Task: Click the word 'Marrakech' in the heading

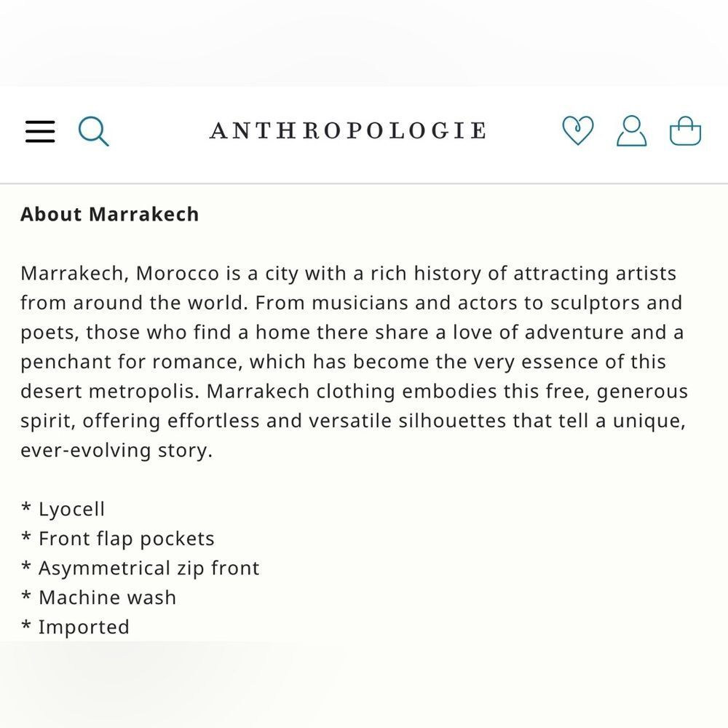Action: pos(144,215)
